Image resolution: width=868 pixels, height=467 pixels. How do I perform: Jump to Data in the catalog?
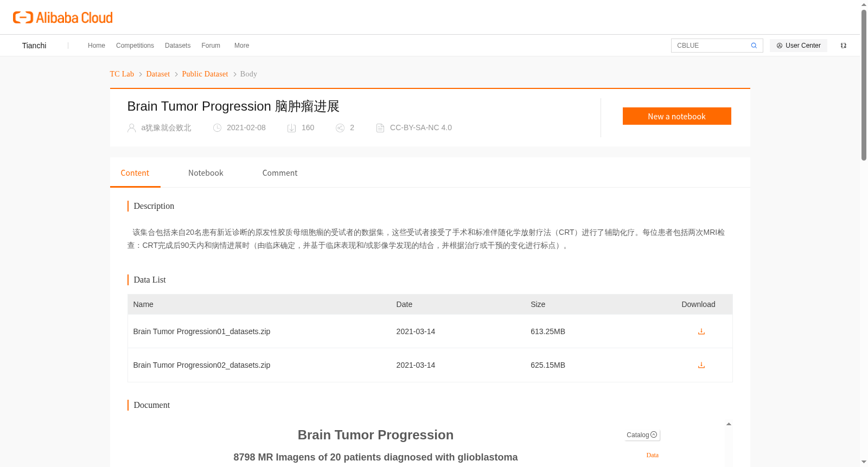(x=652, y=455)
